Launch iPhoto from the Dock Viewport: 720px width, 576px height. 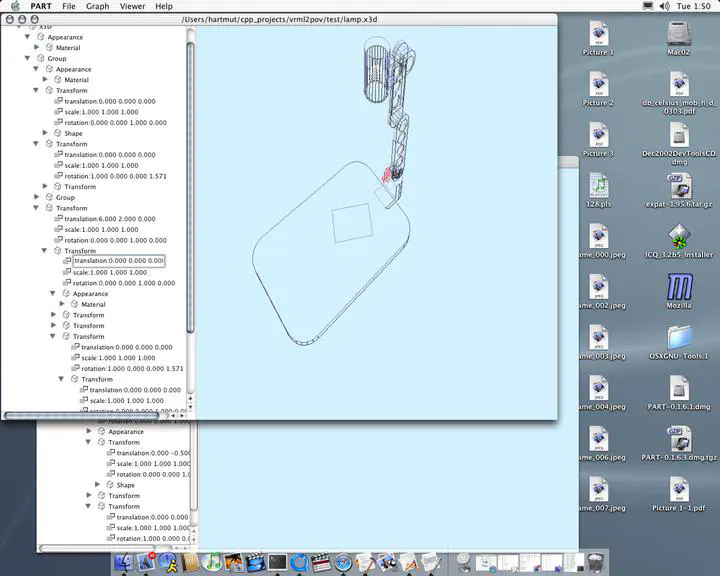[233, 563]
